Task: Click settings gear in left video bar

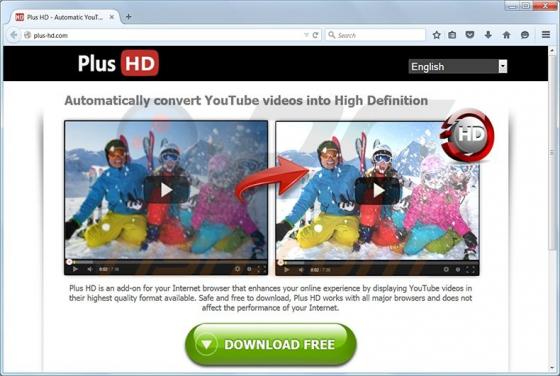Action: click(x=237, y=269)
